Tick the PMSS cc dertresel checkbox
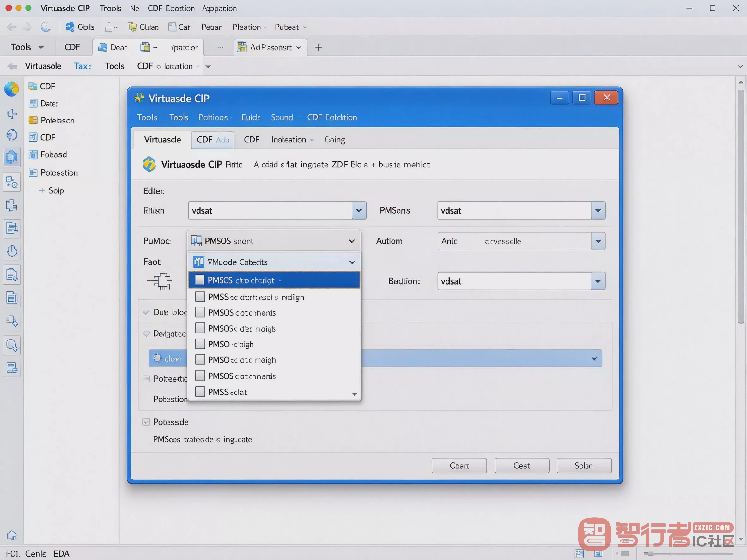747x560 pixels. pyautogui.click(x=200, y=297)
